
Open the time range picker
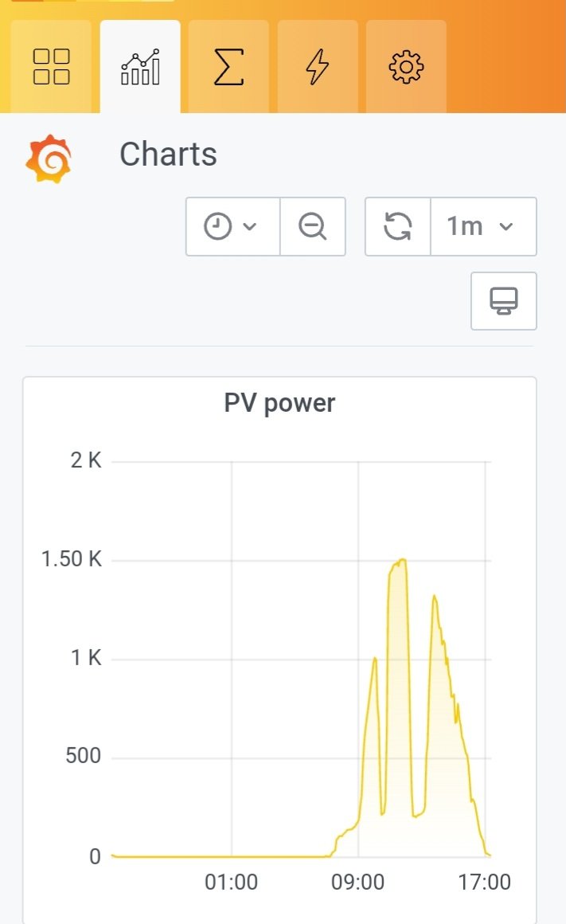232,227
